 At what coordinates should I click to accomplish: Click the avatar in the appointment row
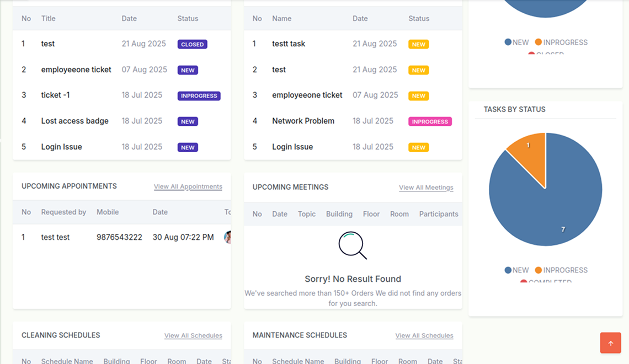(x=227, y=237)
